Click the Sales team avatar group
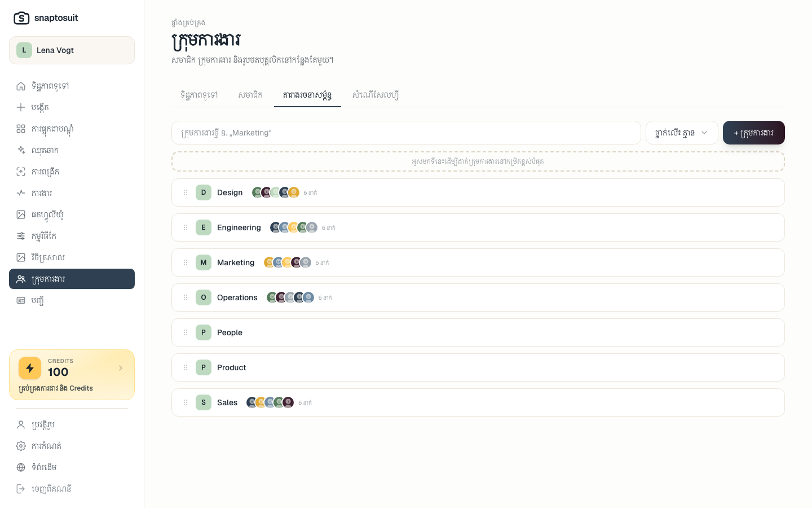 point(270,402)
